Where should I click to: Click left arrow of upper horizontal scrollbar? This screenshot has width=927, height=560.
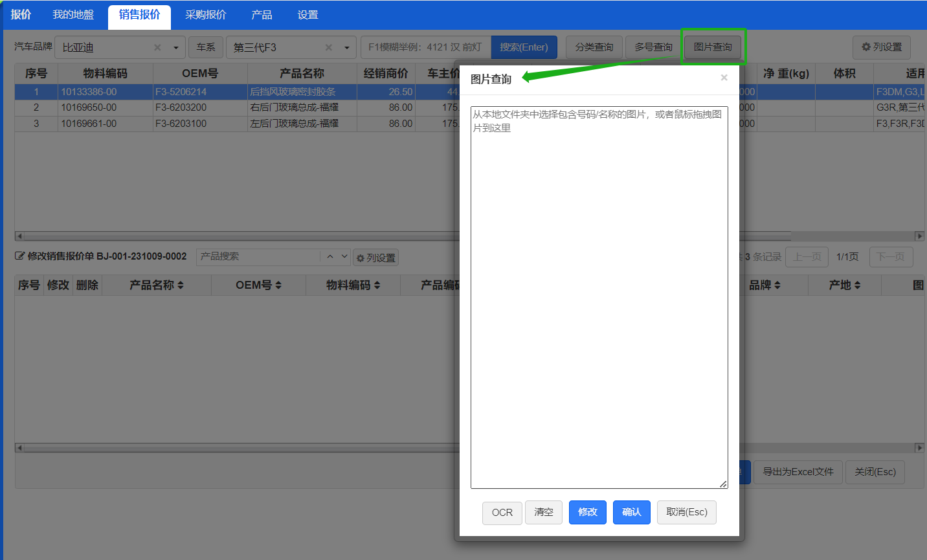[19, 236]
